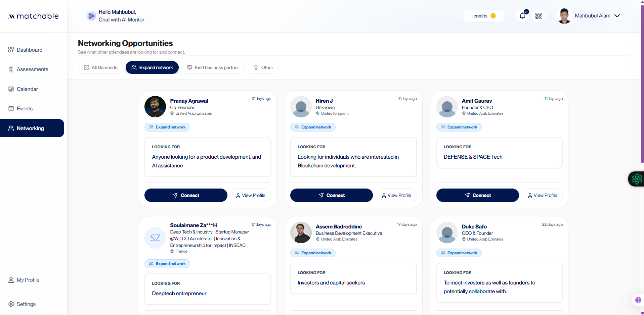The width and height of the screenshot is (644, 315).
Task: Click Expand network tag on Duke Safo's card
Action: coord(459,253)
